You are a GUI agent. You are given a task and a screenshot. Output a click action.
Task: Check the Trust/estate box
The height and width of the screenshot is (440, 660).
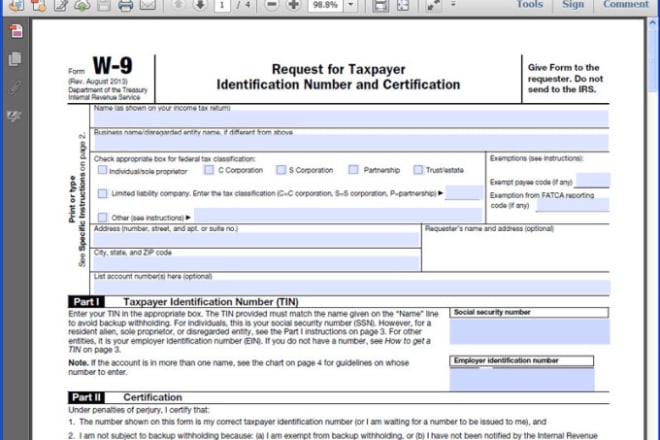pos(418,169)
